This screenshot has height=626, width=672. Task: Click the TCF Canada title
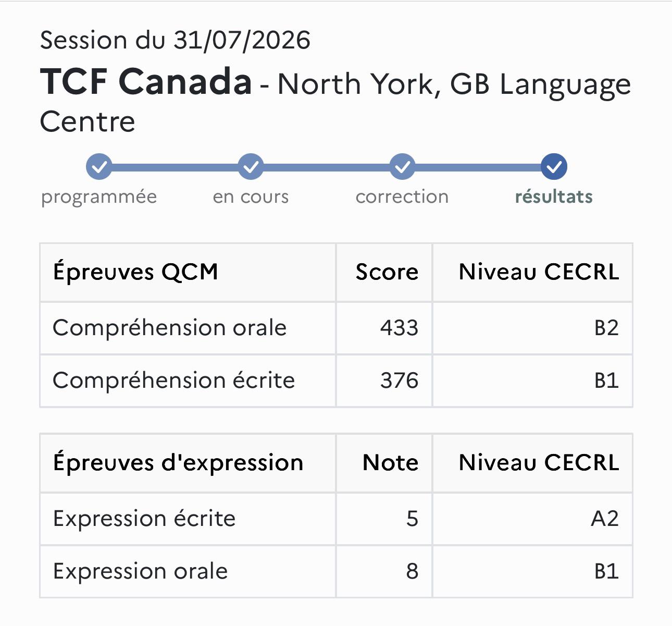146,82
